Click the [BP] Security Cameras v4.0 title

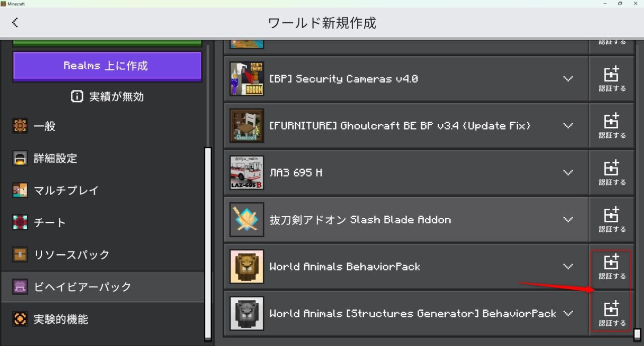[344, 79]
